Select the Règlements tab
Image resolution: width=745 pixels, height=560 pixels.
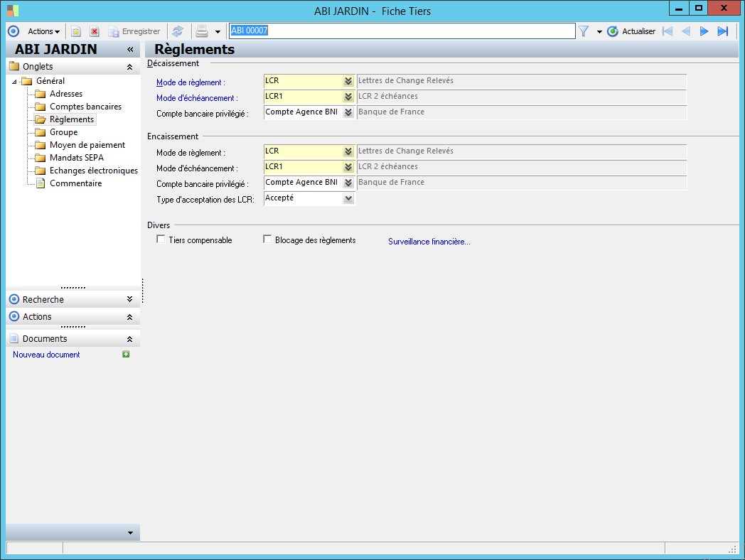72,119
